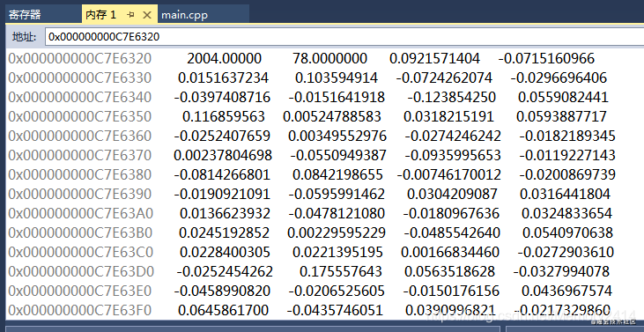The image size is (644, 332).
Task: Click the value 0.0318215191
Action: (448, 116)
